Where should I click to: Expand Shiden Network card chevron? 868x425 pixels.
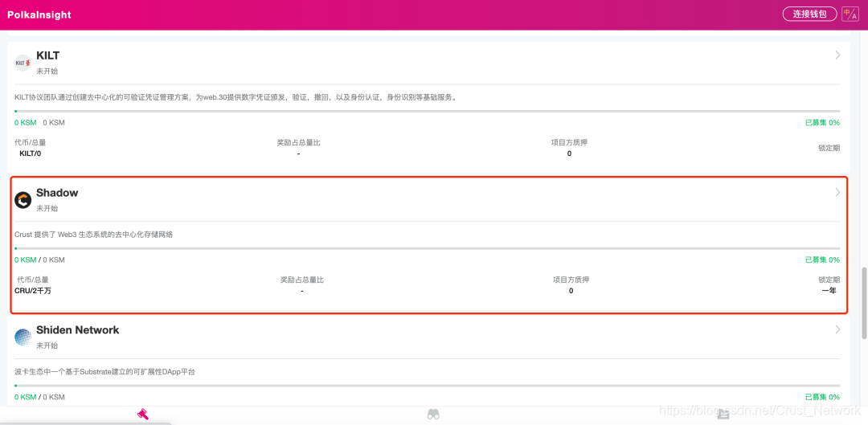tap(837, 329)
